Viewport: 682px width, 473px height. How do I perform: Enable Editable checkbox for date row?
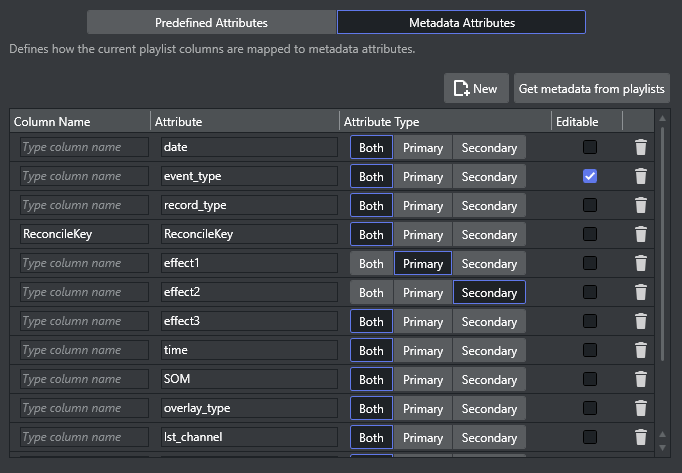[590, 148]
